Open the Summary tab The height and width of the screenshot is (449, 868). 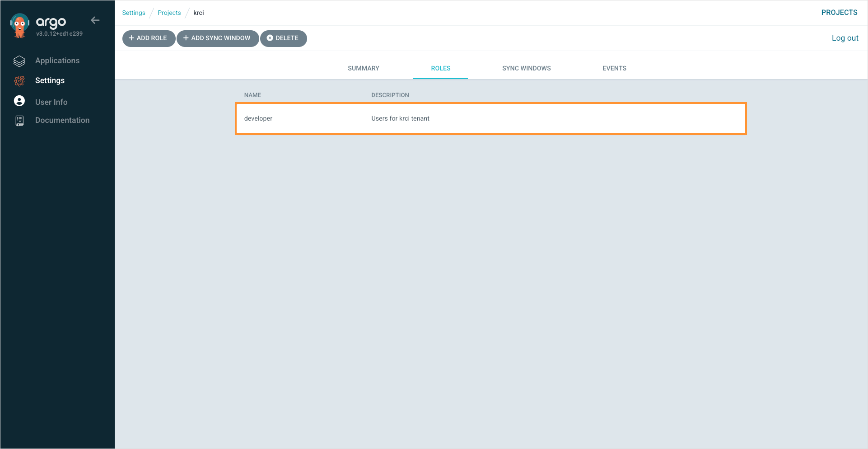[x=363, y=68]
